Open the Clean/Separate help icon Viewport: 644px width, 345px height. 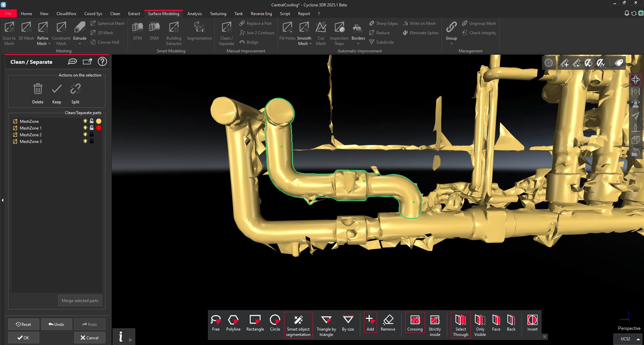coord(102,62)
